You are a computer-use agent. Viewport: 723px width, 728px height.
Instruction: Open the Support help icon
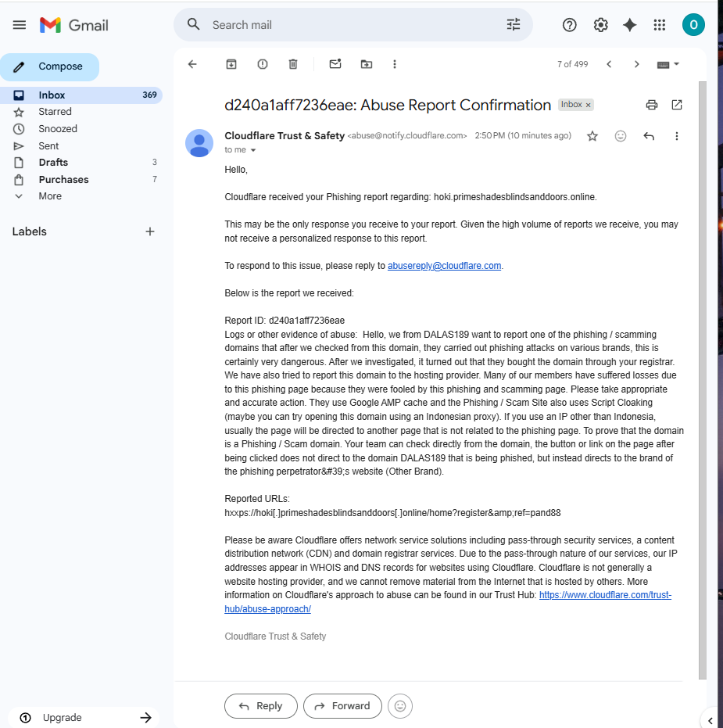click(x=569, y=25)
